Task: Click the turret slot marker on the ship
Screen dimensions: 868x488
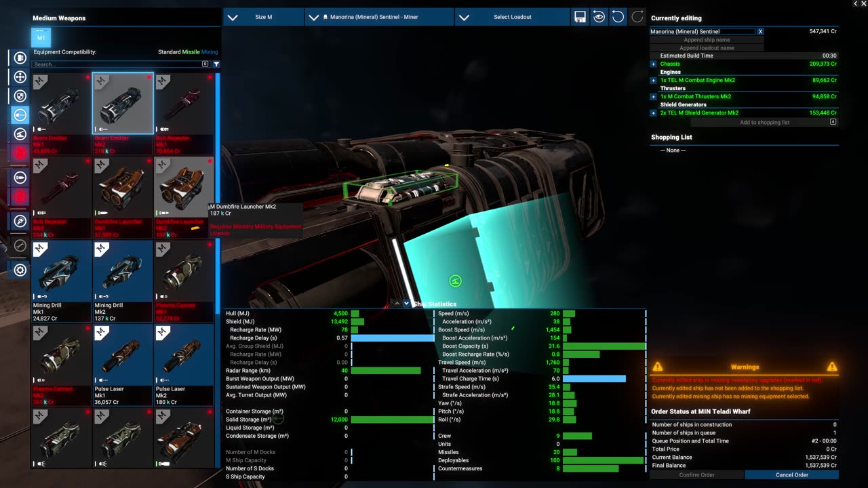Action: (456, 281)
